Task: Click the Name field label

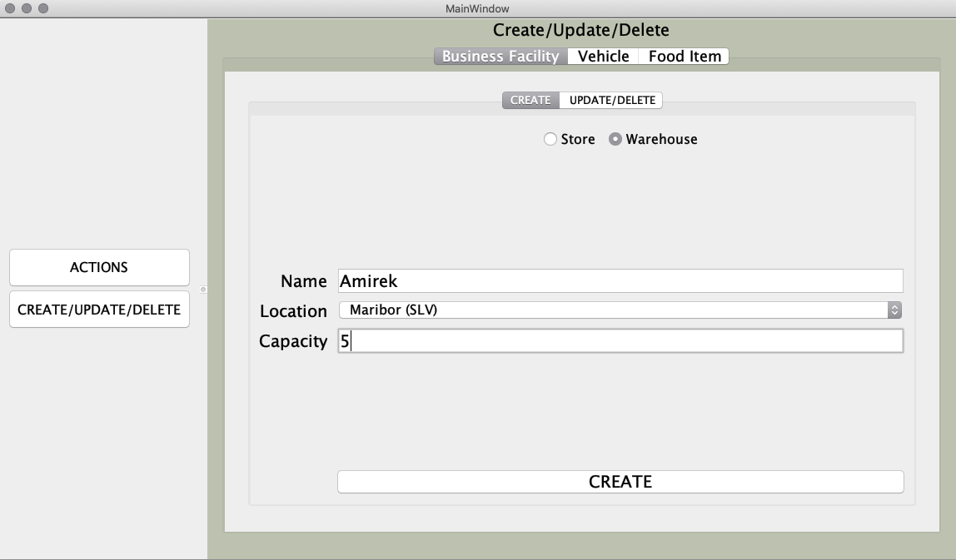Action: click(304, 281)
